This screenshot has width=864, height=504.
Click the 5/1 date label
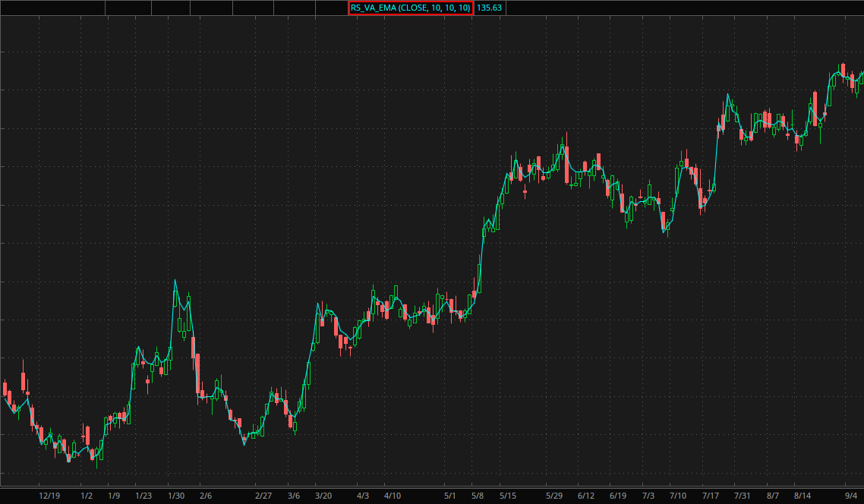pos(450,496)
